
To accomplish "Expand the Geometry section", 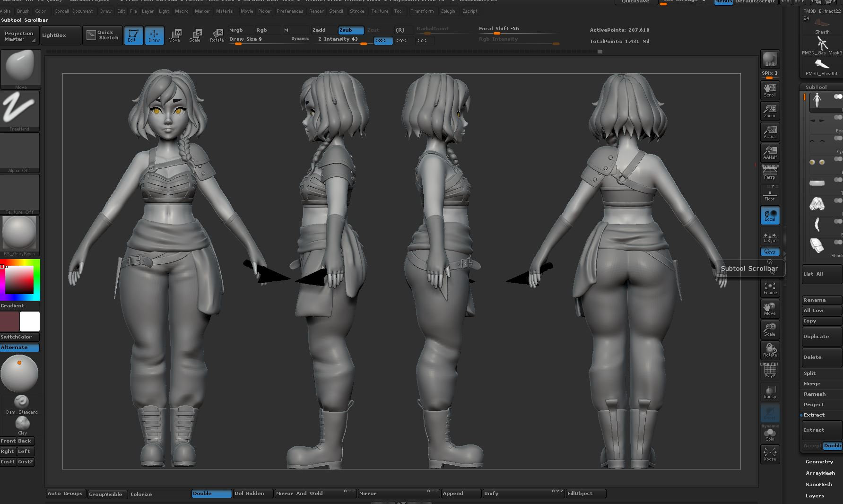I will pos(819,462).
